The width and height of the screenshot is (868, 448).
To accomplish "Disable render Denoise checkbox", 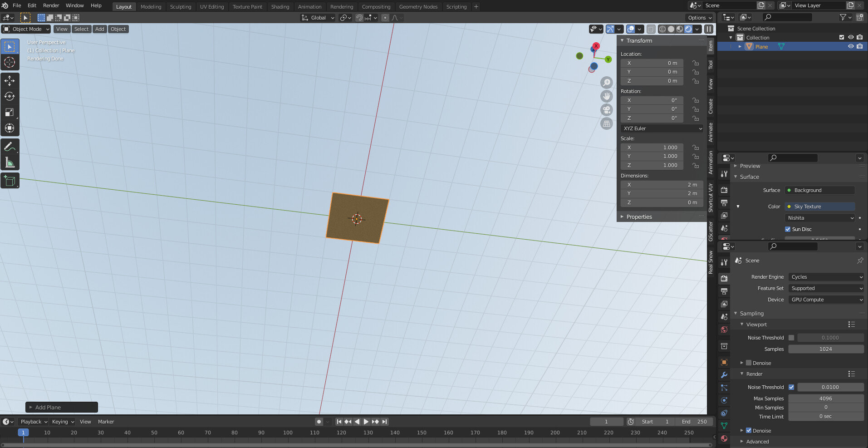I will (x=749, y=430).
